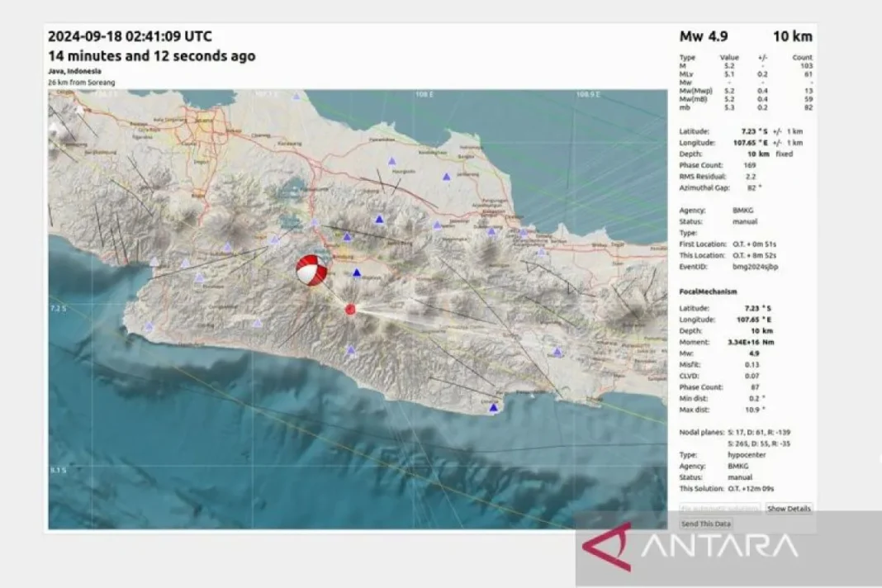Click the red epicenter dot on map

(x=350, y=309)
